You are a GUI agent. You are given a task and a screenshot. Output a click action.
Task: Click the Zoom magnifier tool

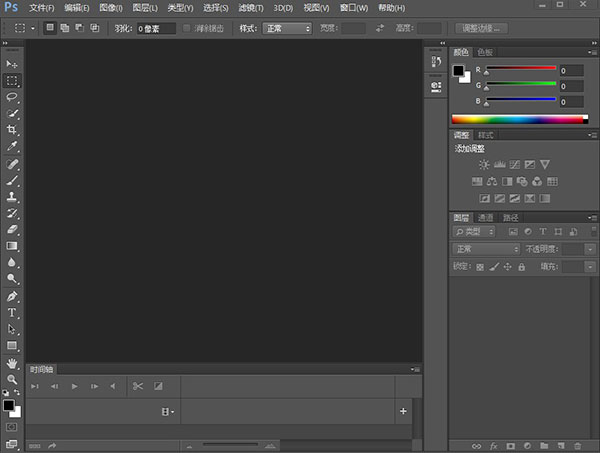click(x=12, y=379)
